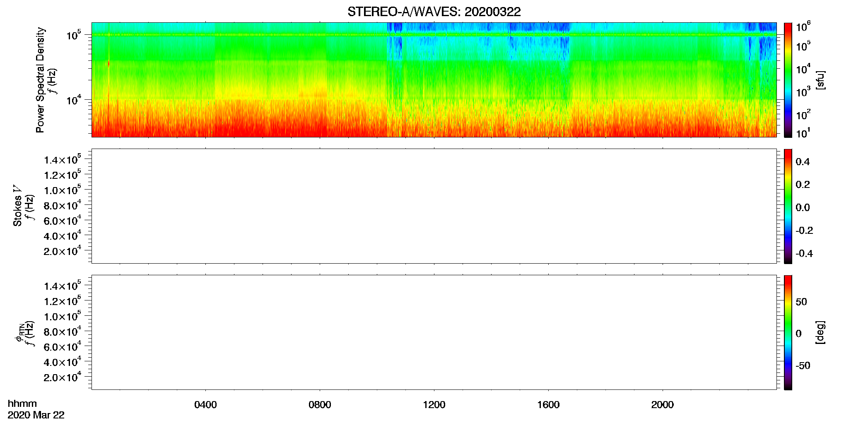Click the phi RTN degree color bar
The width and height of the screenshot is (868, 447).
pyautogui.click(x=788, y=332)
